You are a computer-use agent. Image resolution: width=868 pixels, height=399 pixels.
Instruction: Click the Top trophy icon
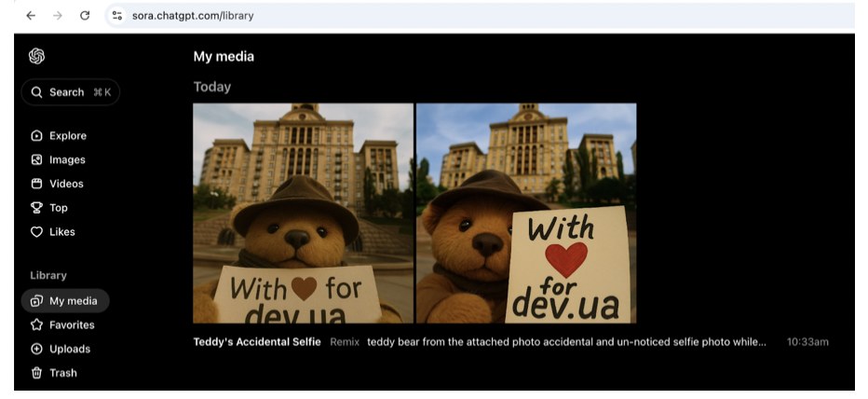(36, 208)
